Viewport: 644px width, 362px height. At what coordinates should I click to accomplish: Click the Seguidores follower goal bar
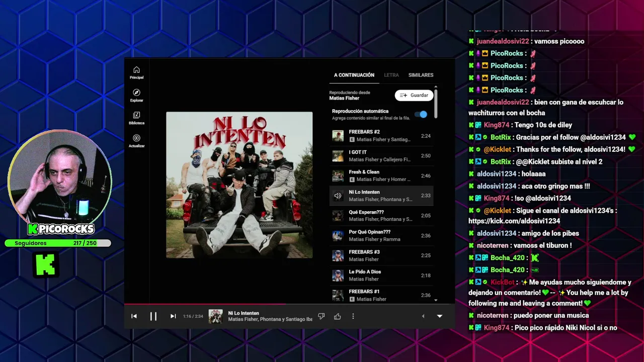tap(58, 243)
